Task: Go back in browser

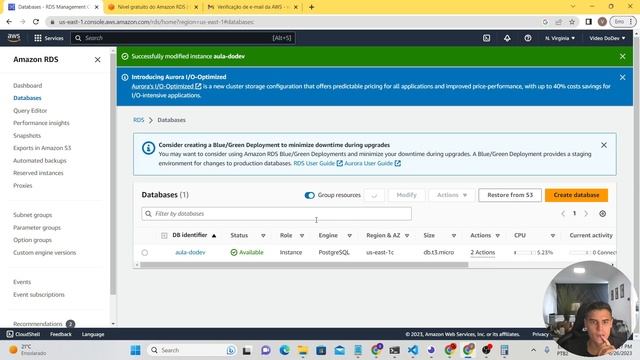Action: 9,22
